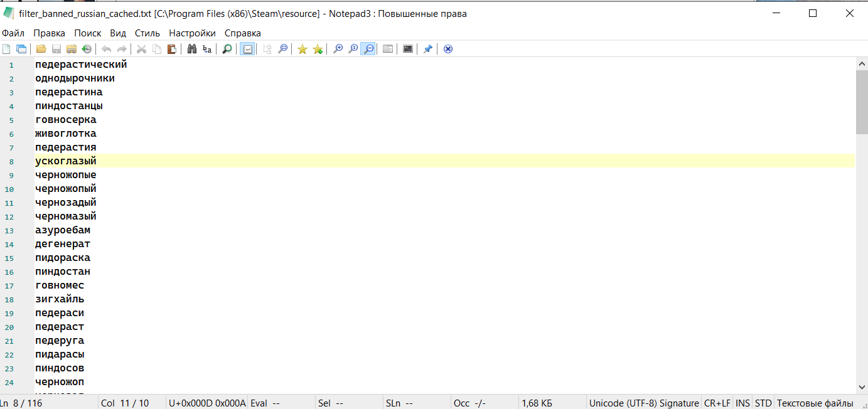Viewport: 868px width, 409px height.
Task: Click 1,68 КБ file size entry
Action: (x=537, y=403)
